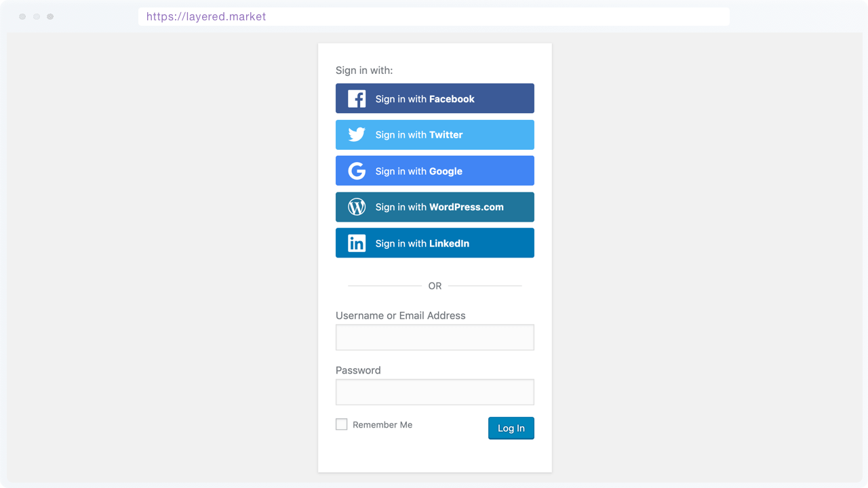
Task: Sign in with WordPress.com
Action: point(435,207)
